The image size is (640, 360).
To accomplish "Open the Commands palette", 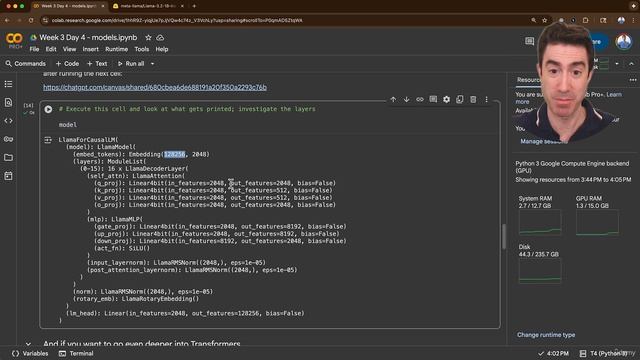I will tap(26, 64).
